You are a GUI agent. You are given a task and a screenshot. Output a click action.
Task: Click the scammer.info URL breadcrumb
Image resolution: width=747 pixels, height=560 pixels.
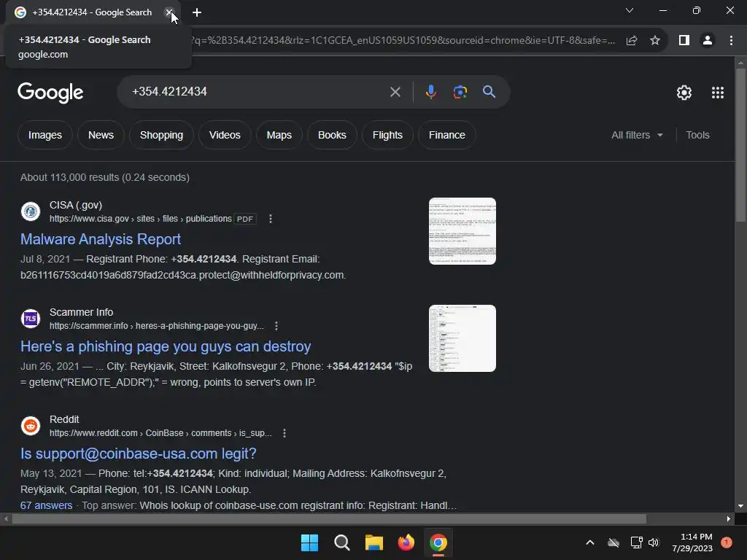pyautogui.click(x=156, y=326)
